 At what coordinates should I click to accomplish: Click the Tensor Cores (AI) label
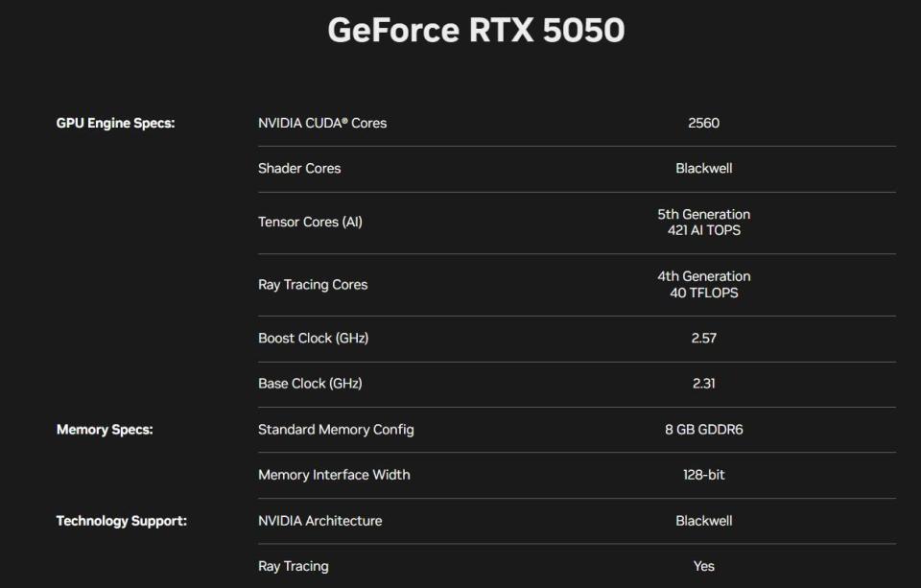[310, 222]
